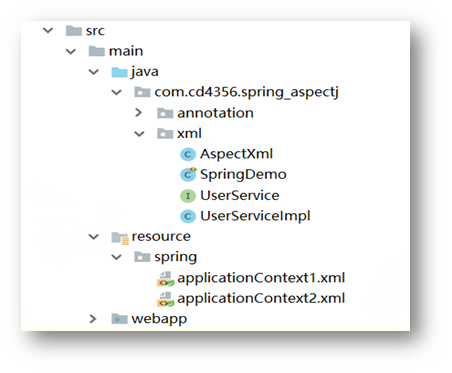Collapse the resource folder chevron
This screenshot has width=452, height=373.
click(x=94, y=237)
